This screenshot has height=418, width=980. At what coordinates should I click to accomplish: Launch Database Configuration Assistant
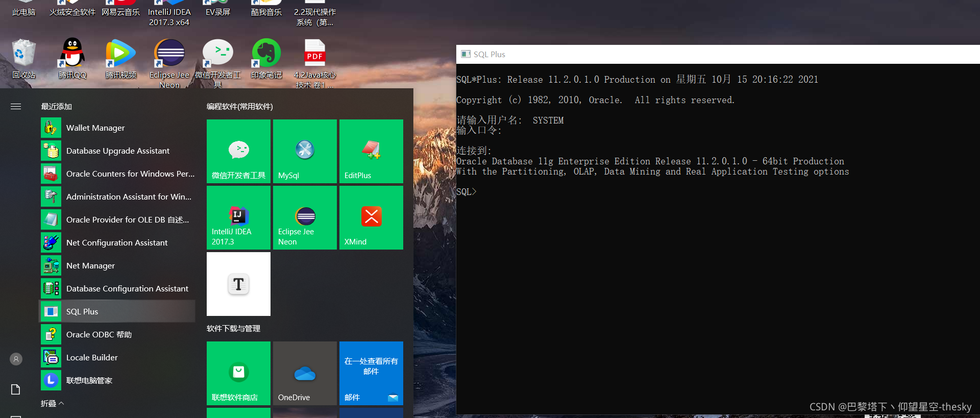117,288
